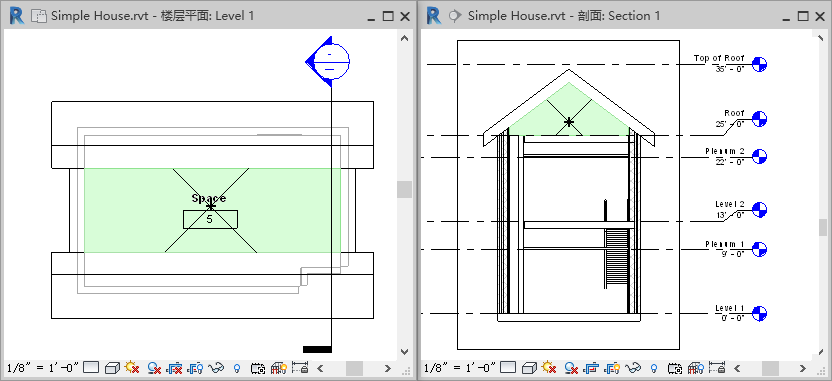Open Temporary View Properties in Section 1 view
The image size is (832, 381).
pyautogui.click(x=675, y=367)
